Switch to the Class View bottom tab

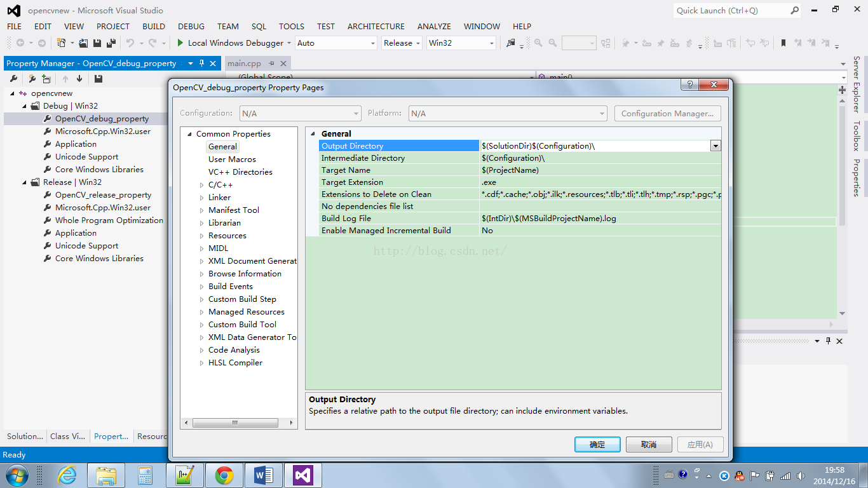67,436
